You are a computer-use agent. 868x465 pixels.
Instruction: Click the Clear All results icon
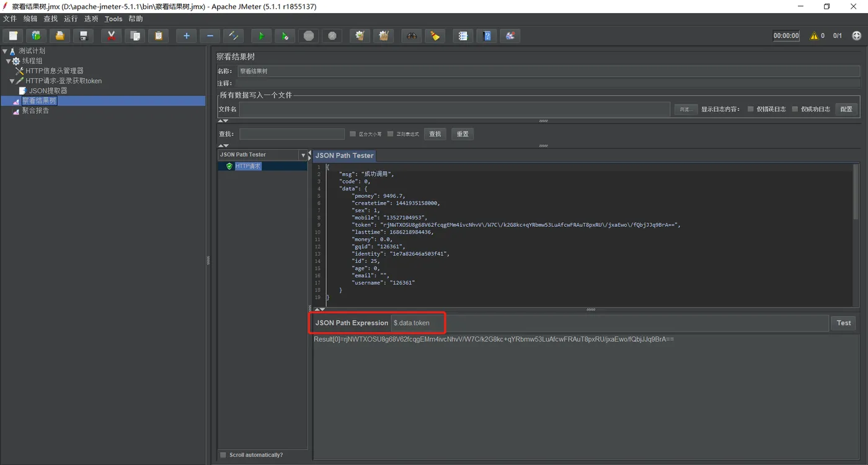[x=384, y=36]
